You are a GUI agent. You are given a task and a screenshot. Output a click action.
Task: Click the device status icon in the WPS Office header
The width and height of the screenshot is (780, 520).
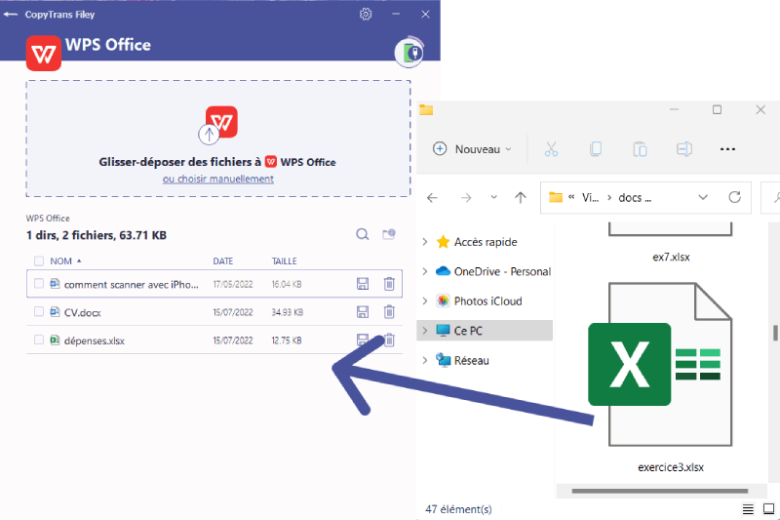point(409,52)
